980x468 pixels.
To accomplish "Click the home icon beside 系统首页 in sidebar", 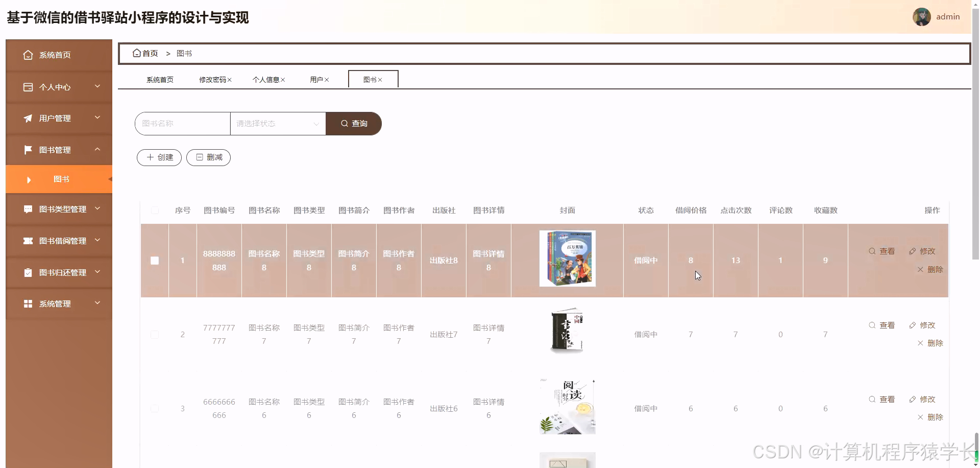I will [28, 55].
